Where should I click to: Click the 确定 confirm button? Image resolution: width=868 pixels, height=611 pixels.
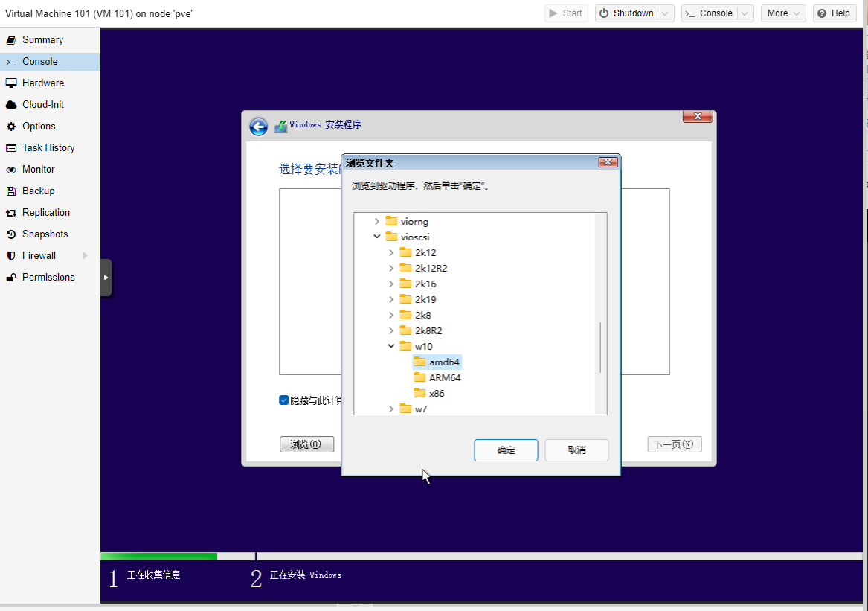[506, 450]
